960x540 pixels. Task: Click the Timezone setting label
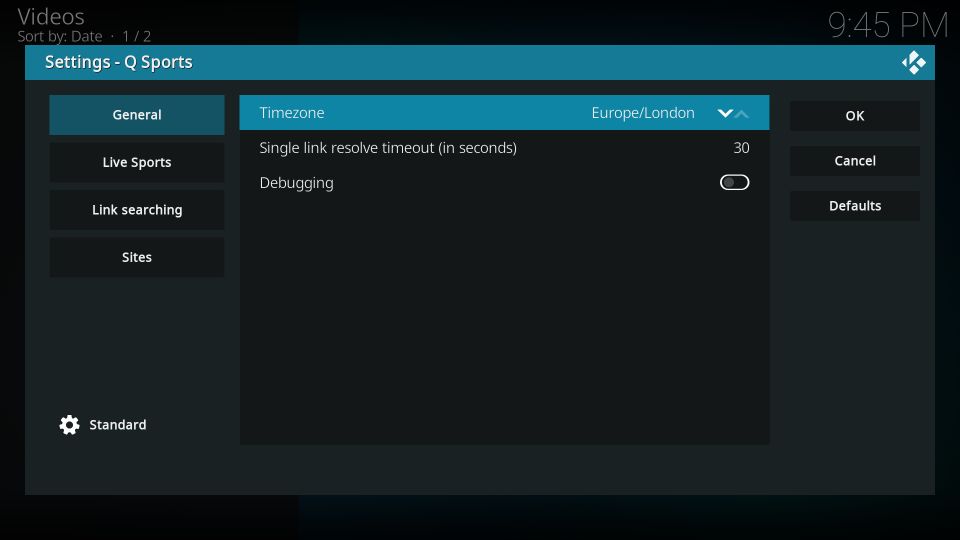coord(291,113)
